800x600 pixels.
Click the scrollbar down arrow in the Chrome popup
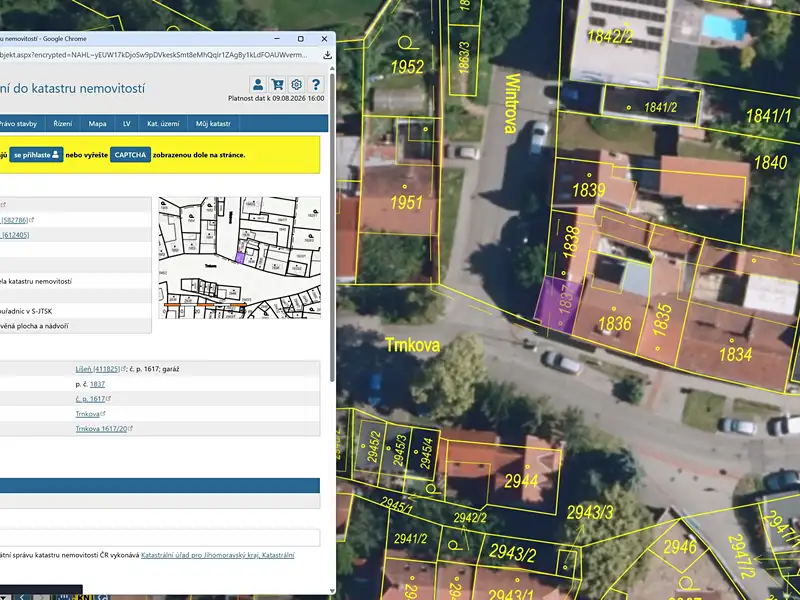click(x=333, y=591)
